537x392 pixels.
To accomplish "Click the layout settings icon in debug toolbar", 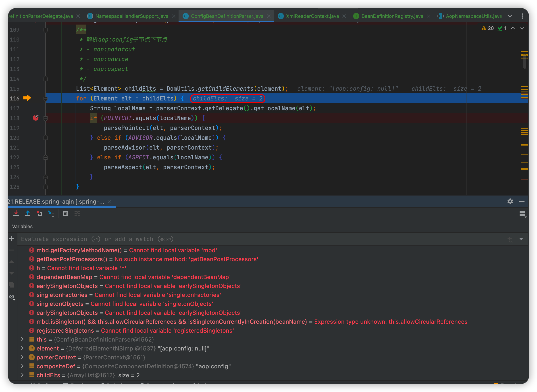I will (x=522, y=214).
